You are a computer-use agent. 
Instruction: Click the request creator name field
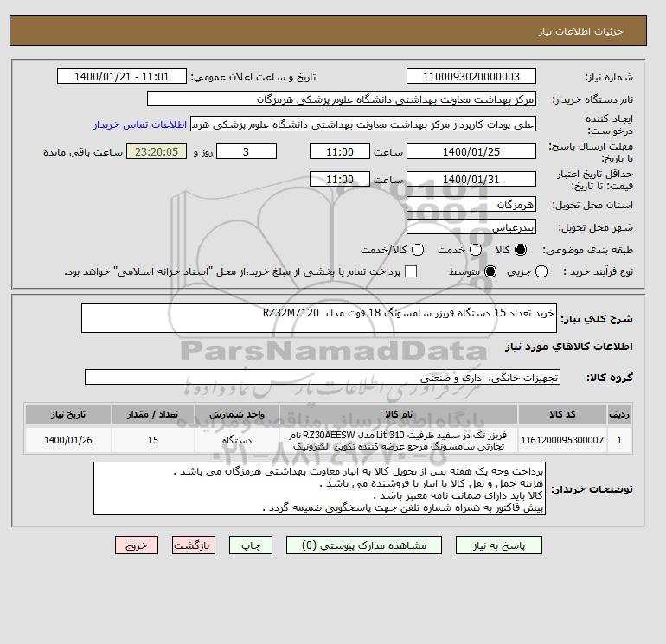click(x=363, y=124)
